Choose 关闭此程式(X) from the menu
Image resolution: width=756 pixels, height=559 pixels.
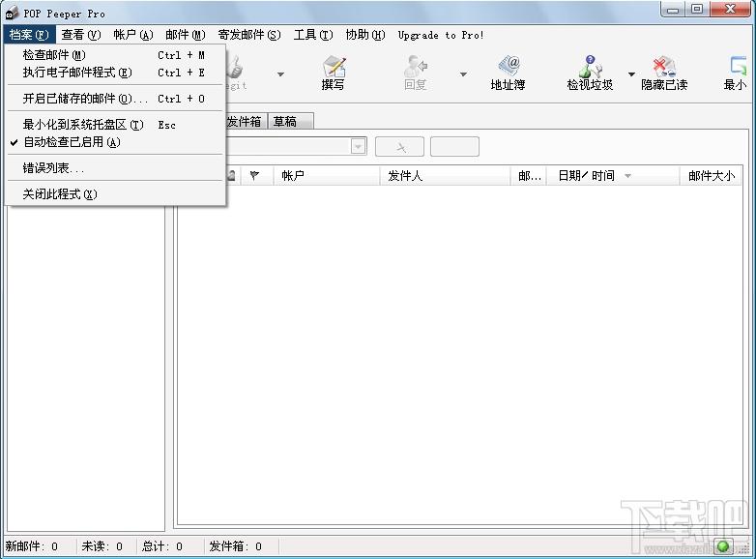[x=115, y=193]
